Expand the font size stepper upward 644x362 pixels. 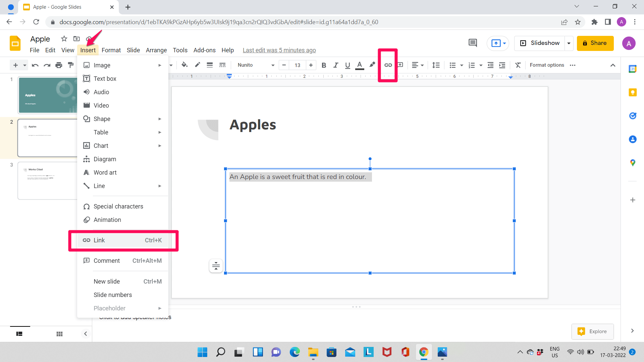(312, 65)
